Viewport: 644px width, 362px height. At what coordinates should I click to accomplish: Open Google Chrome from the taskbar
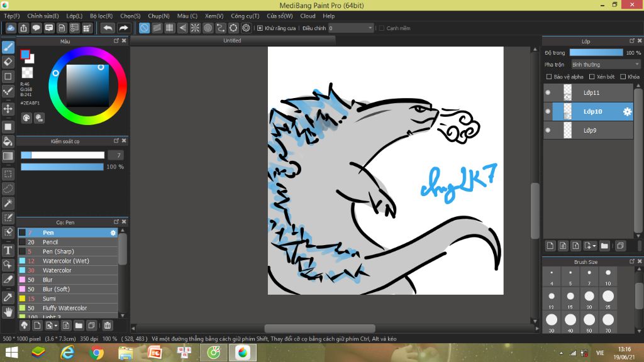point(96,353)
